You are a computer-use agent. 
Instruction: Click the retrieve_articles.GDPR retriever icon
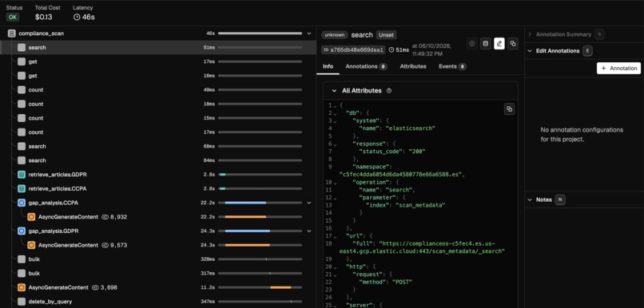pyautogui.click(x=22, y=175)
